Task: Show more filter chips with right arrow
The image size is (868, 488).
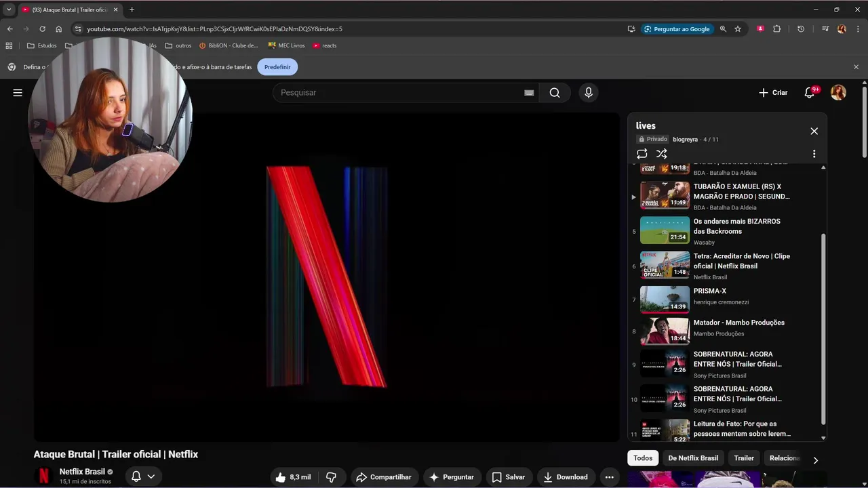Action: point(815,460)
